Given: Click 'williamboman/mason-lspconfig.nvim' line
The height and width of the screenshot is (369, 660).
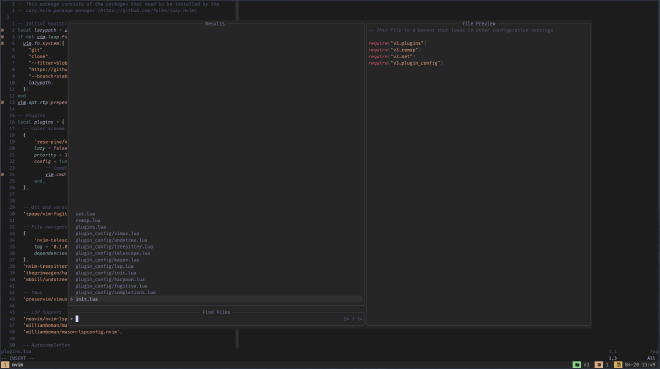Looking at the screenshot, I should 72,332.
